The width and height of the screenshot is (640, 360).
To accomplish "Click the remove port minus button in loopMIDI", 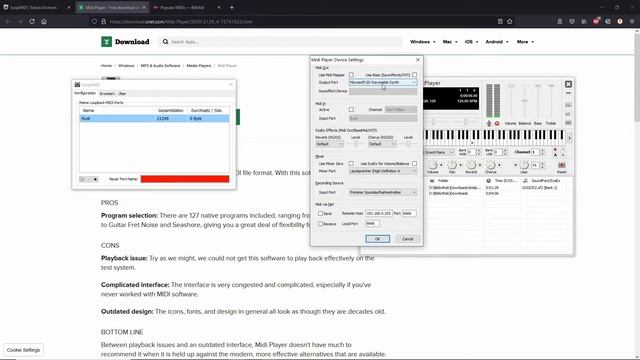I will [89, 179].
